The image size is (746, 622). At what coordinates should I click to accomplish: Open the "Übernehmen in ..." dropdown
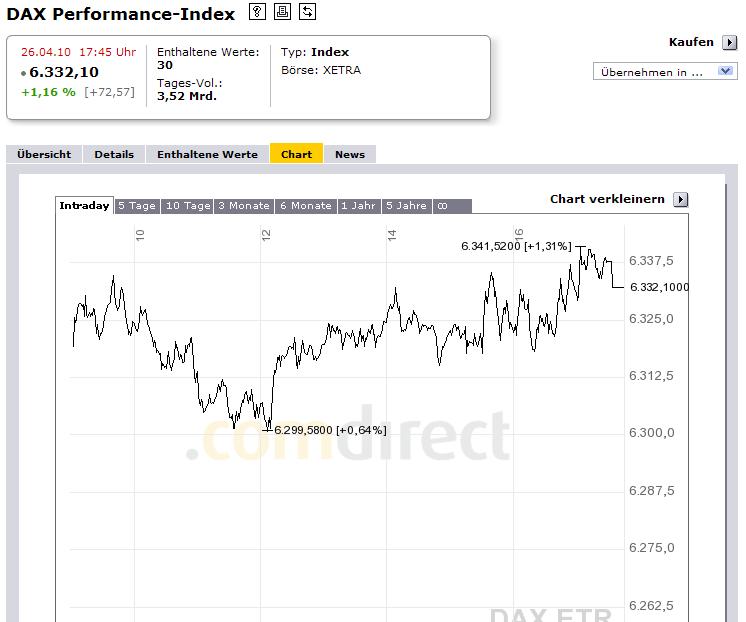point(665,72)
